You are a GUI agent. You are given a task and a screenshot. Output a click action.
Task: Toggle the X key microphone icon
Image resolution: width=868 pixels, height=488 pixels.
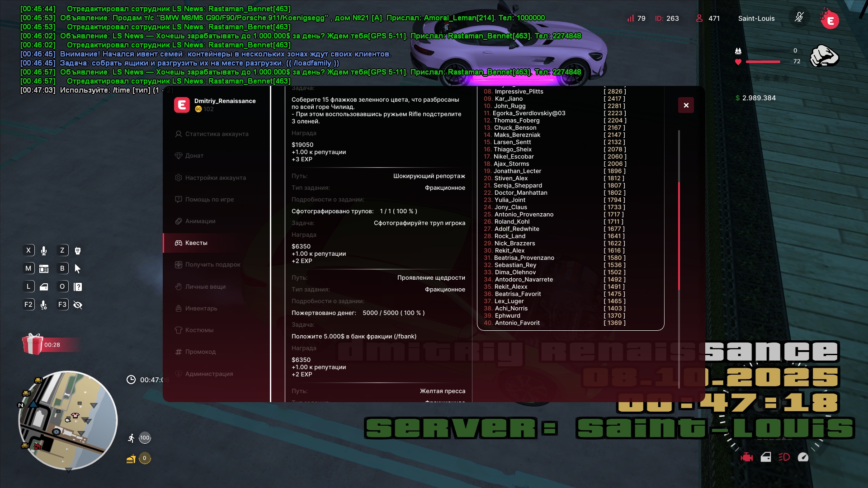point(44,251)
